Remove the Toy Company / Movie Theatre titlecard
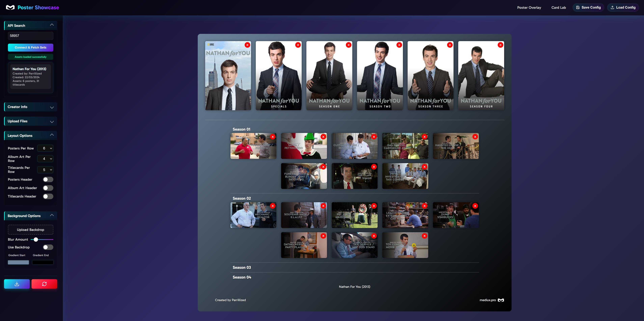644x321 pixels. (424, 236)
